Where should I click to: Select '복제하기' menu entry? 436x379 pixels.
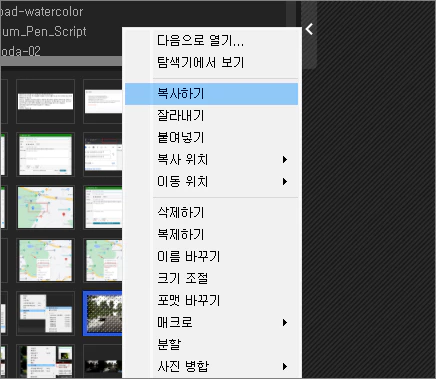211,235
